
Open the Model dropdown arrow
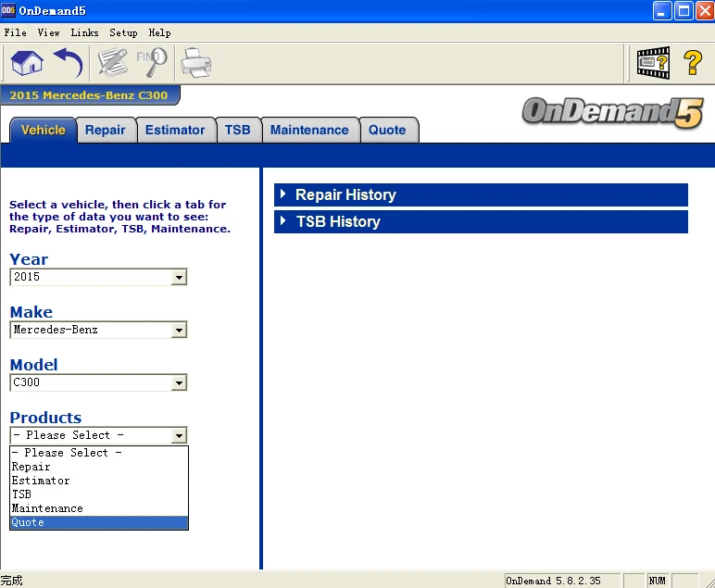tap(179, 382)
